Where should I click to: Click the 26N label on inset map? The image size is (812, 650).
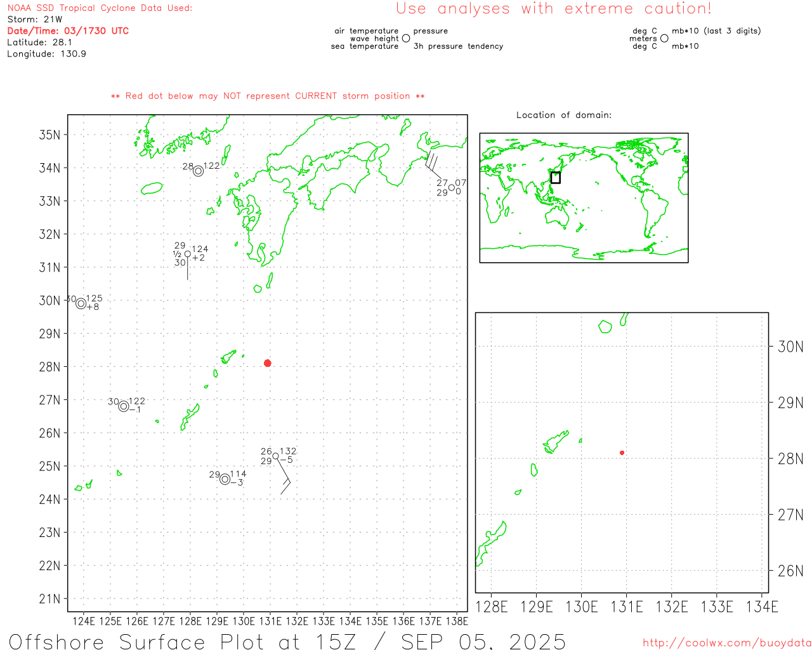[790, 571]
